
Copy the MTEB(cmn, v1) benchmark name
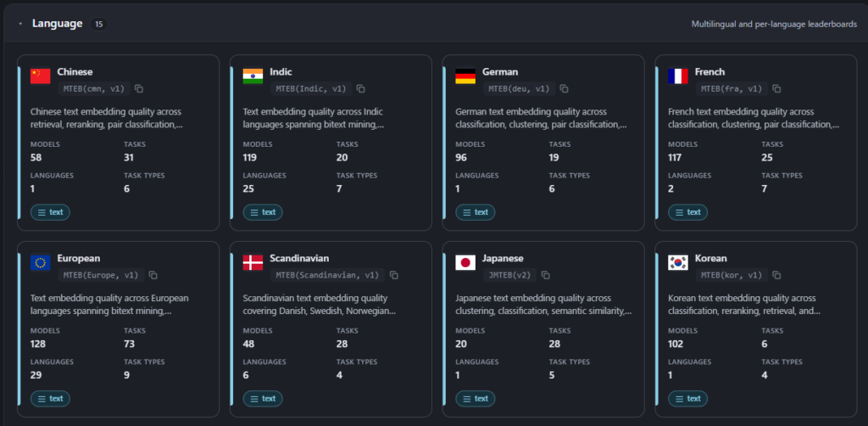pyautogui.click(x=139, y=88)
